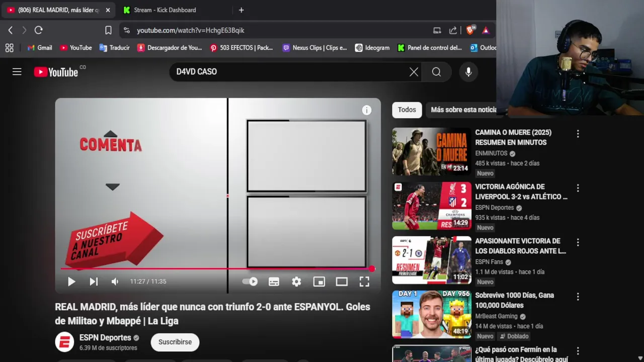
Task: Open ENMINUTOS channel link
Action: [491, 153]
